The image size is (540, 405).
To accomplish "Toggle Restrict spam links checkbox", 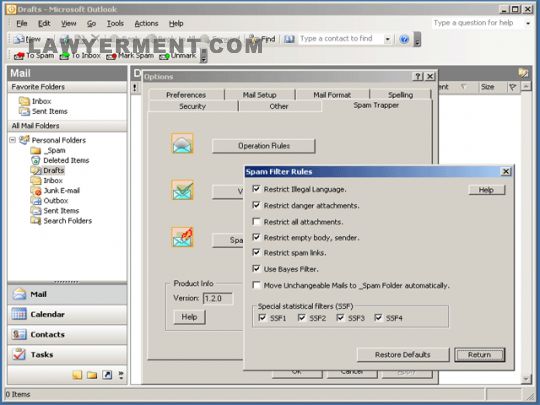I will 256,252.
